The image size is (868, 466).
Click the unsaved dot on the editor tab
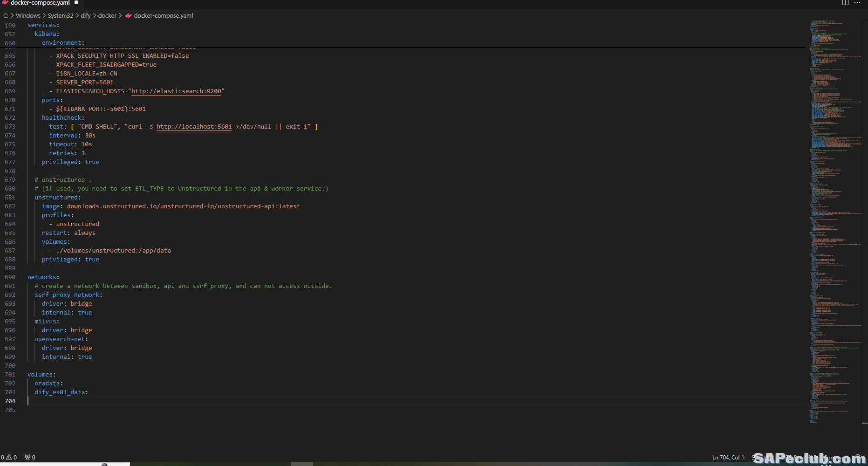76,3
